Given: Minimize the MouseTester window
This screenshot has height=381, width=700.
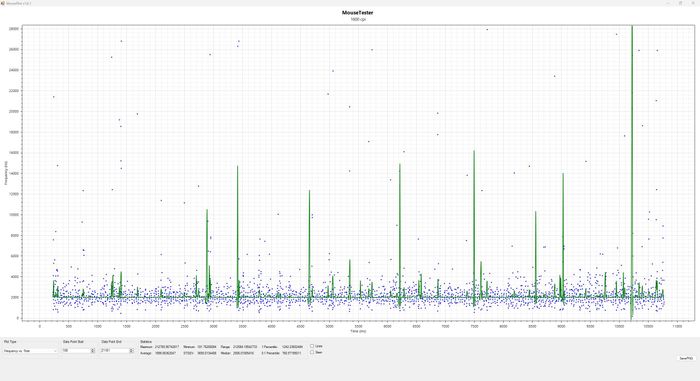Looking at the screenshot, I should tap(668, 3).
